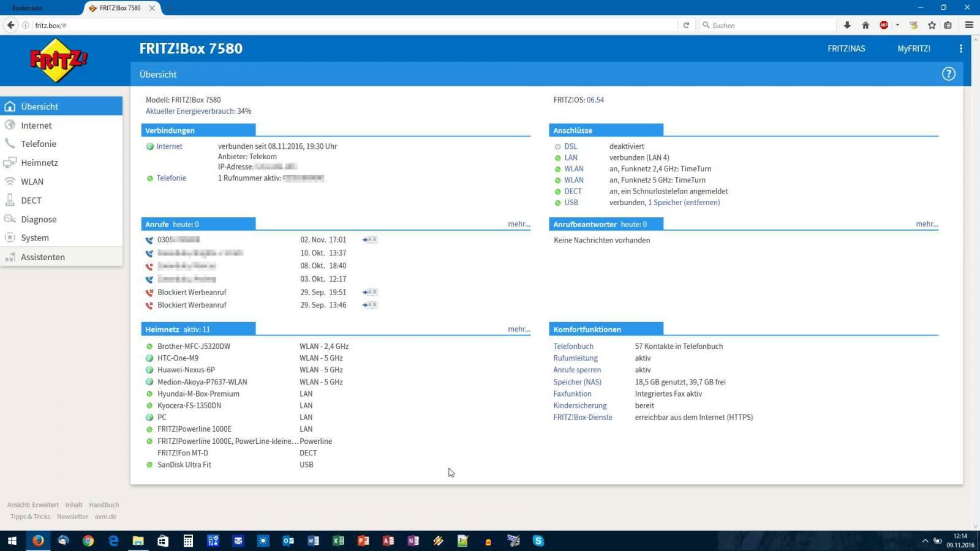Bookmark this page with the star icon
Viewport: 980px width, 551px height.
[932, 25]
